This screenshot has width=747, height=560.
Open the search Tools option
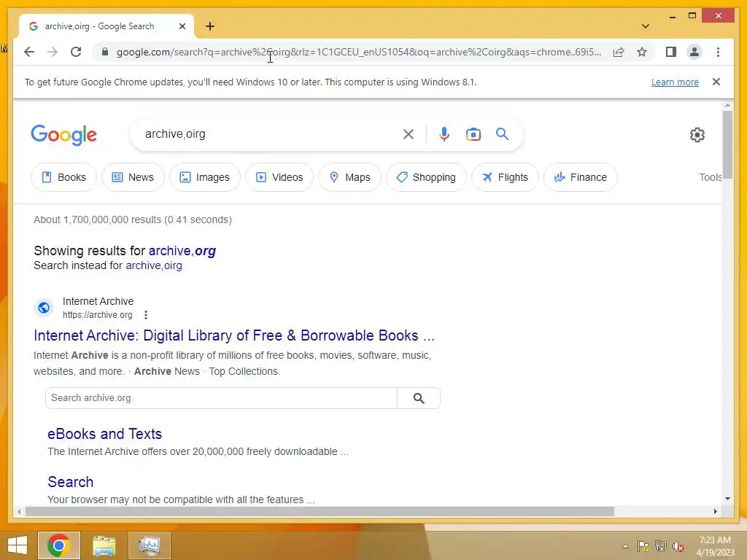[710, 177]
